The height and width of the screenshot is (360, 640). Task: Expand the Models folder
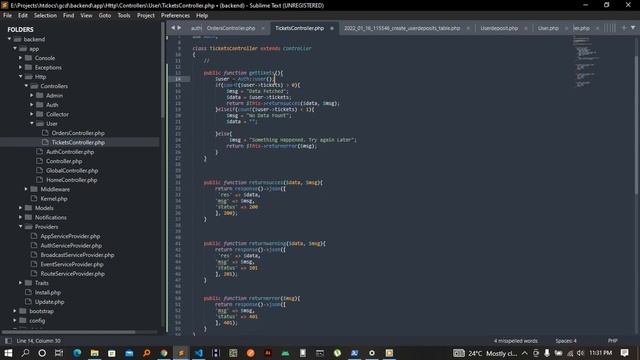20,208
